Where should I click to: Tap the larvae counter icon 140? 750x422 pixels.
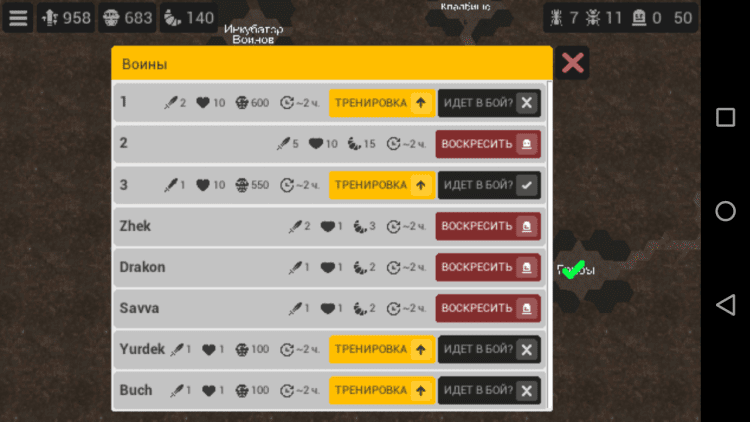(173, 18)
